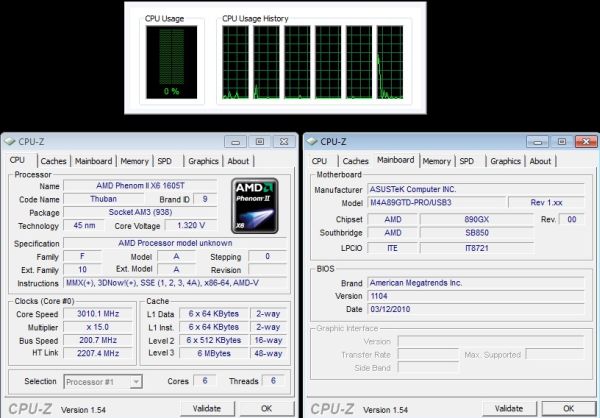Viewport: 600px width, 418px height.
Task: Click BIOS brand American Megatrends Inc.
Action: tap(476, 283)
